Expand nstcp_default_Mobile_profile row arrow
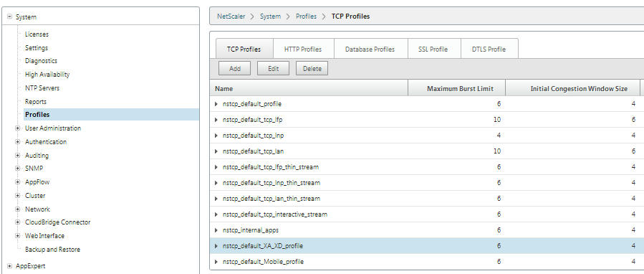The width and height of the screenshot is (644, 274). click(x=216, y=262)
